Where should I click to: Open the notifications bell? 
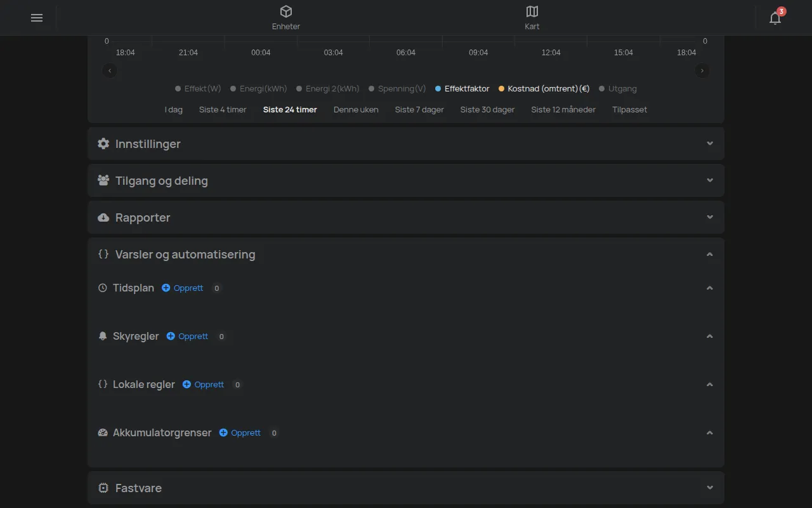pyautogui.click(x=775, y=18)
